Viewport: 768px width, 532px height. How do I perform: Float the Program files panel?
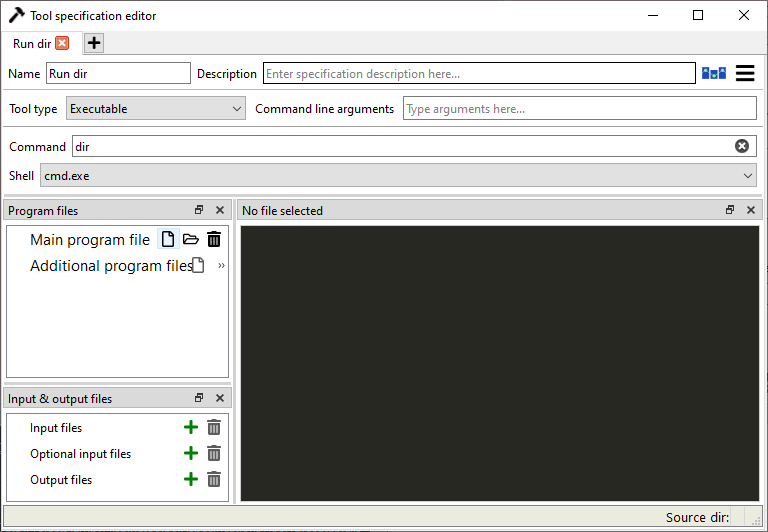pyautogui.click(x=199, y=210)
